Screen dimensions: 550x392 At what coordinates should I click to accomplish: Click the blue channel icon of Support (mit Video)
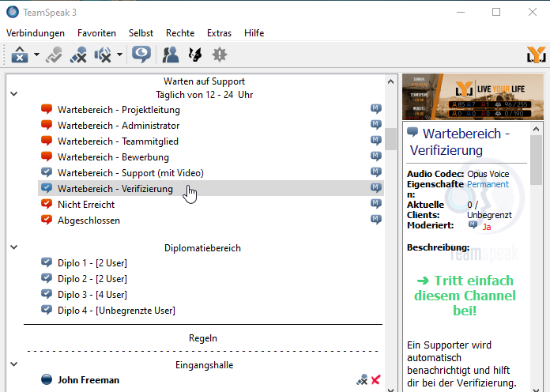47,172
